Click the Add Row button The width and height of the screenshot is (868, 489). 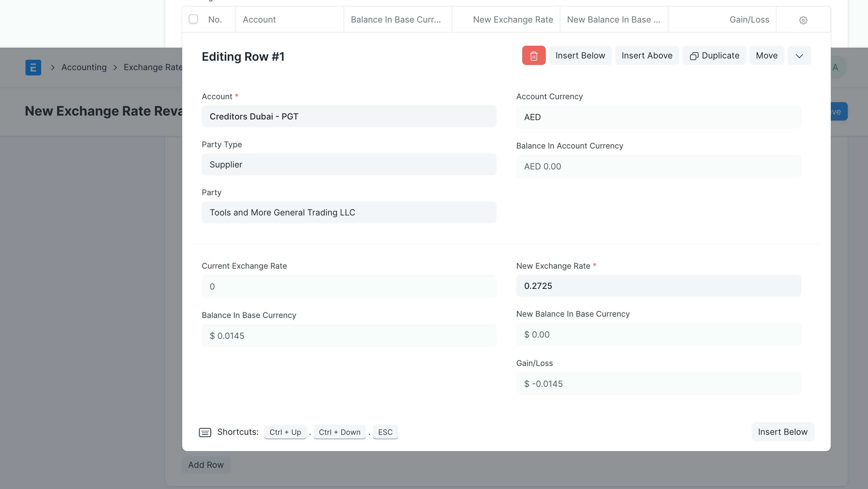pos(206,465)
